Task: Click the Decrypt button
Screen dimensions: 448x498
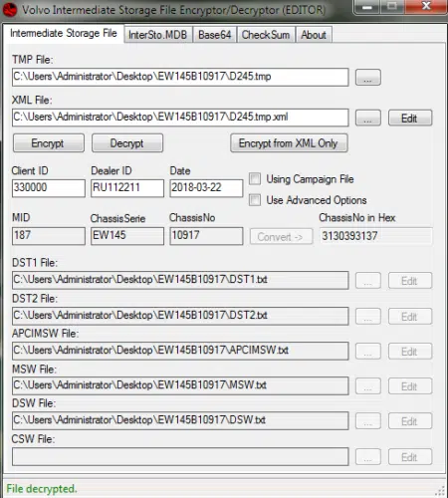Action: coord(127,143)
